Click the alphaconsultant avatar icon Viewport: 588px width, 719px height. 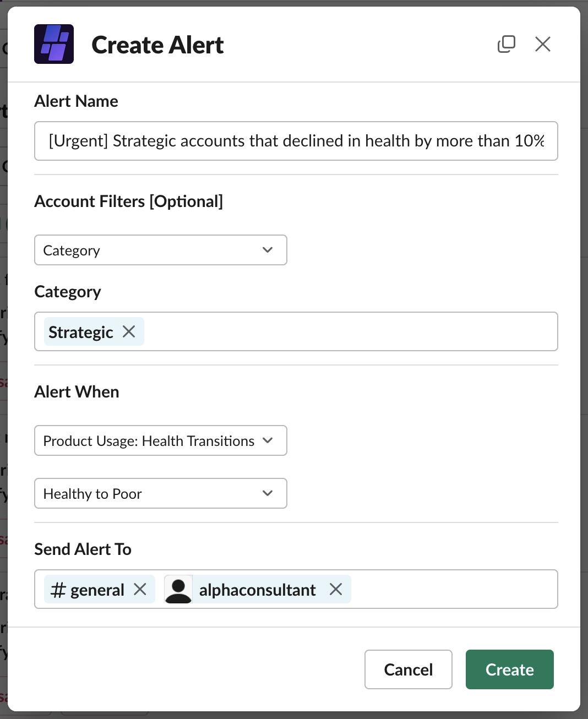pyautogui.click(x=178, y=589)
